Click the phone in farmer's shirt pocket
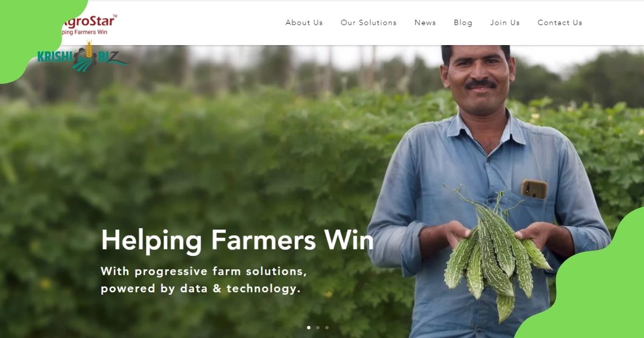The height and width of the screenshot is (338, 644). (534, 189)
